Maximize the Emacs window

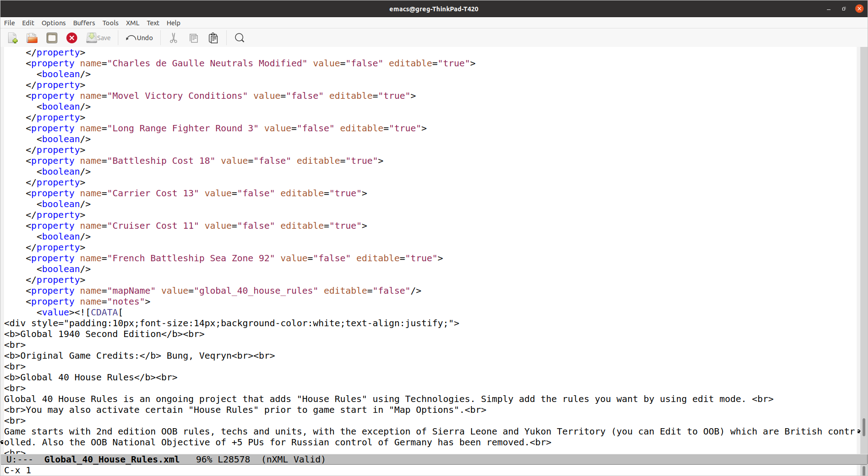click(844, 9)
